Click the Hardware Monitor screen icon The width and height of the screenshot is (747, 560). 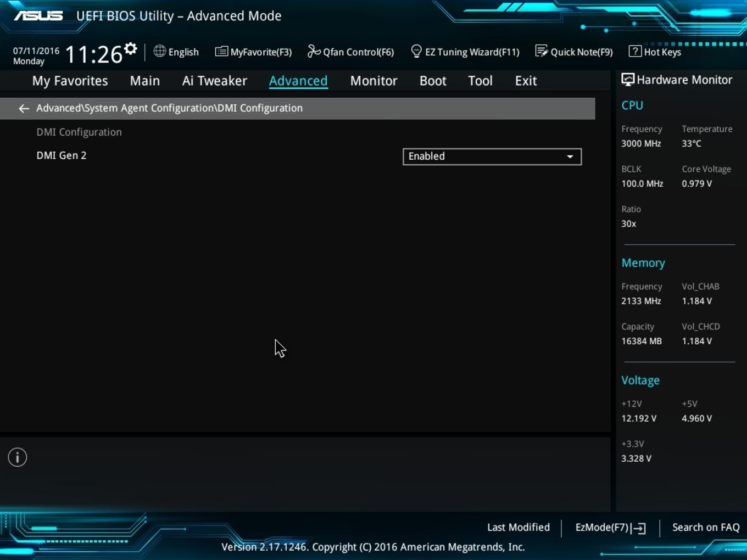628,80
